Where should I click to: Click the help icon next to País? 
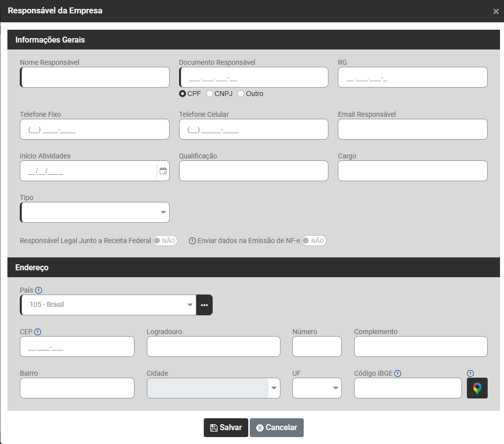tap(39, 290)
